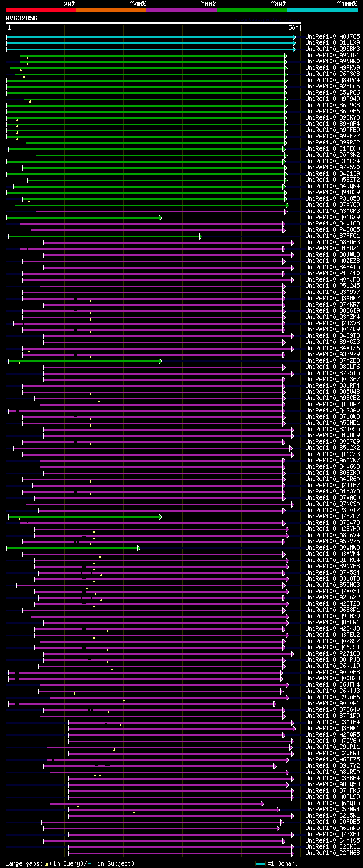Viewport: 363px width, 868px height.
Task: Click the UniRef100_A9T949 label
Action: [x=332, y=99]
